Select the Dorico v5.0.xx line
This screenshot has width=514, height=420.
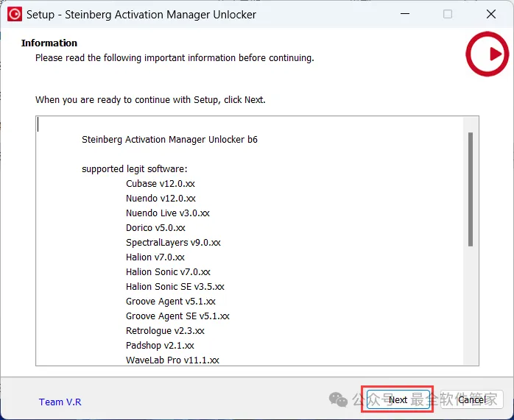tap(155, 228)
